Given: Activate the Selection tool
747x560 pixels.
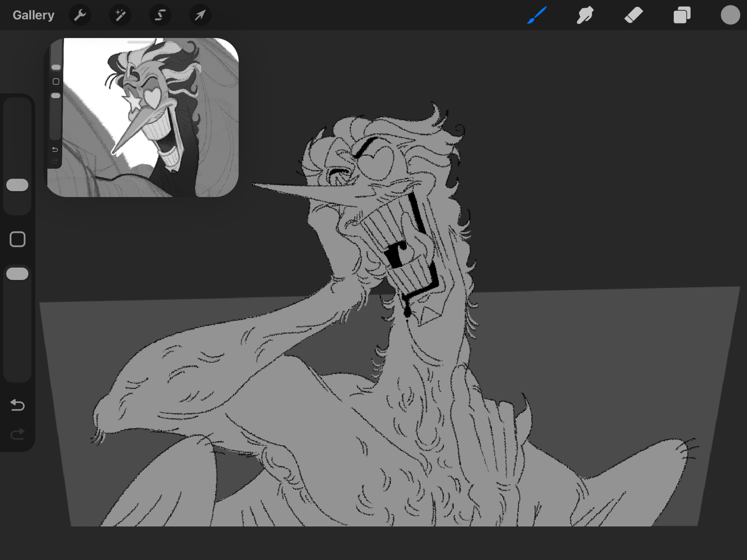Looking at the screenshot, I should 160,15.
